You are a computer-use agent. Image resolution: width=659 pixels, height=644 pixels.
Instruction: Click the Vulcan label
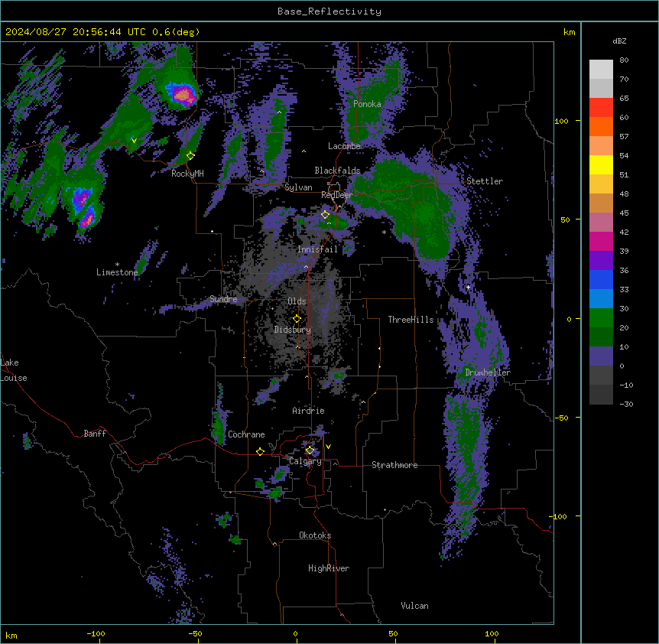[415, 606]
